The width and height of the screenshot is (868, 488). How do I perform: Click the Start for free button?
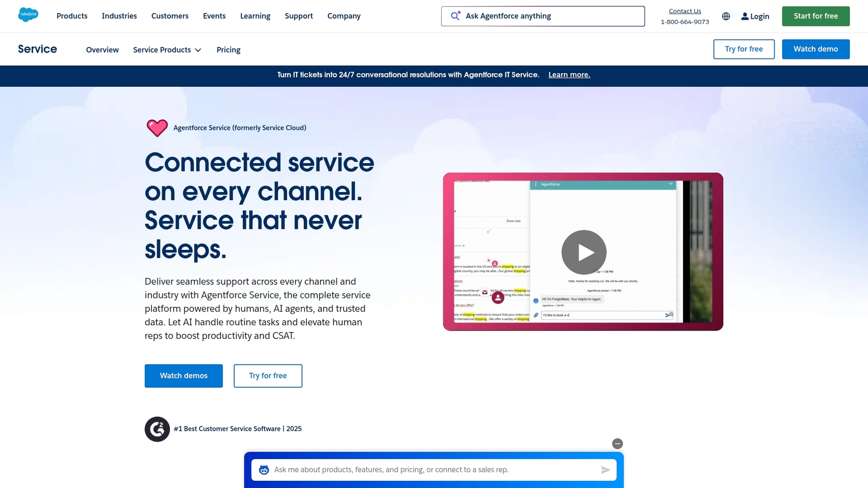pos(815,16)
